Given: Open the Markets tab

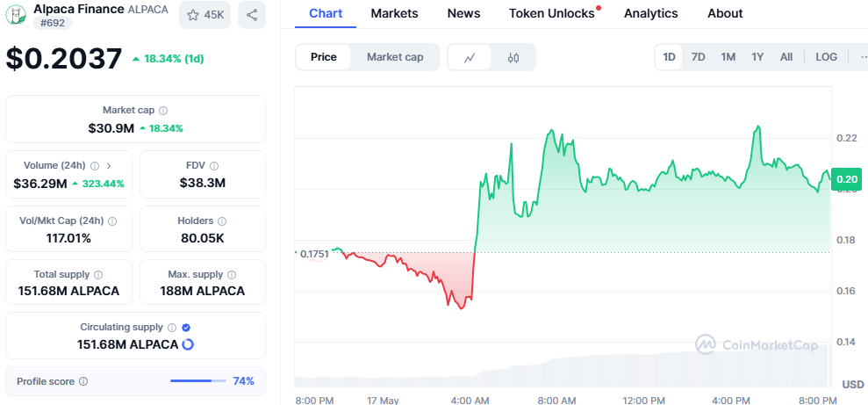Looking at the screenshot, I should (394, 13).
